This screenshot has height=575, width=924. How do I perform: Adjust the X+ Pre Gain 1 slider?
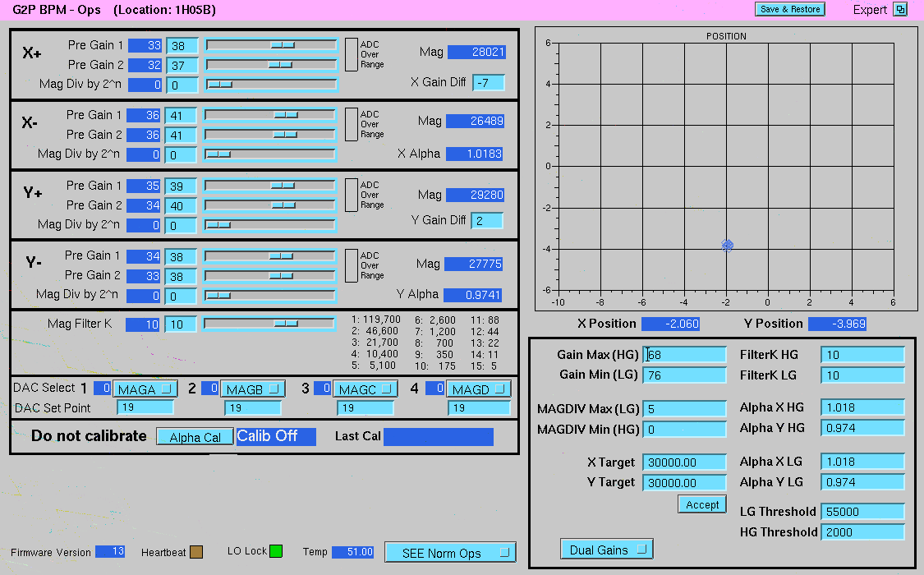[271, 45]
